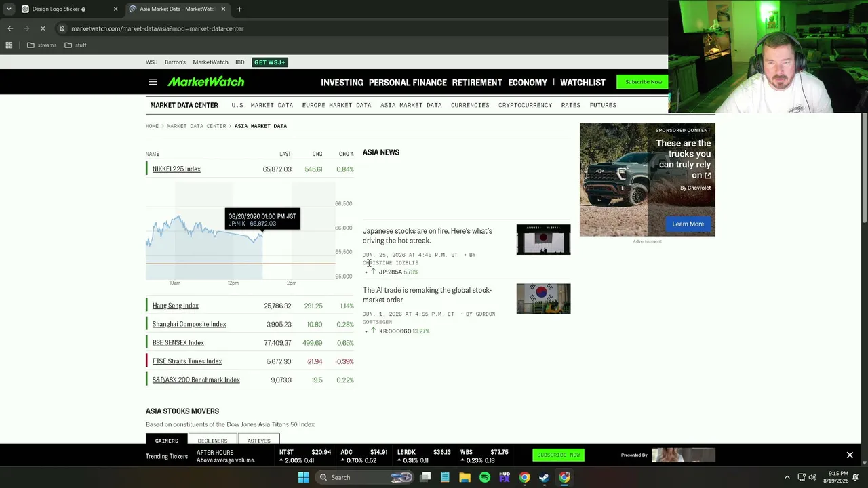This screenshot has width=868, height=488.
Task: Open the Retirement menu
Action: [477, 83]
